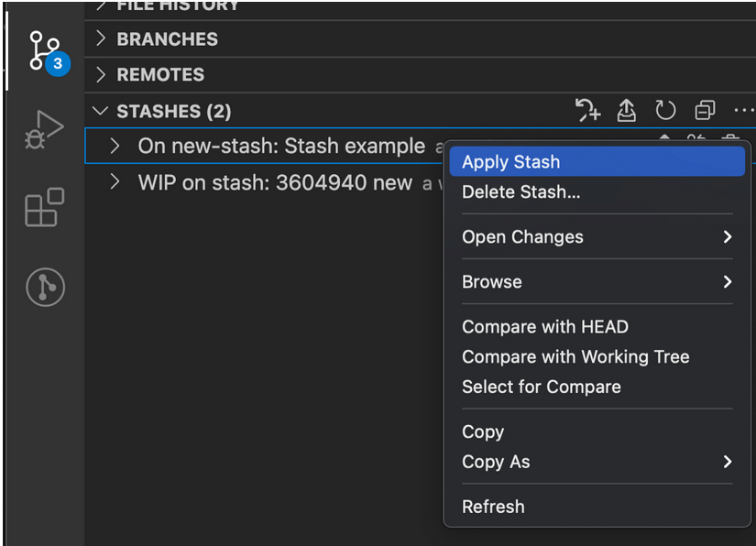Open the Stashes three-dot more actions menu
756x546 pixels.
coord(744,110)
